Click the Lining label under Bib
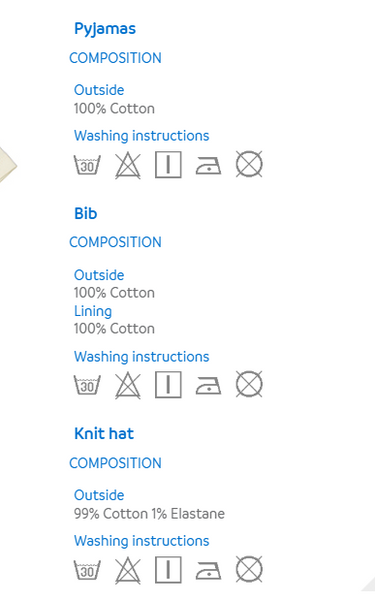The image size is (375, 600). (93, 311)
